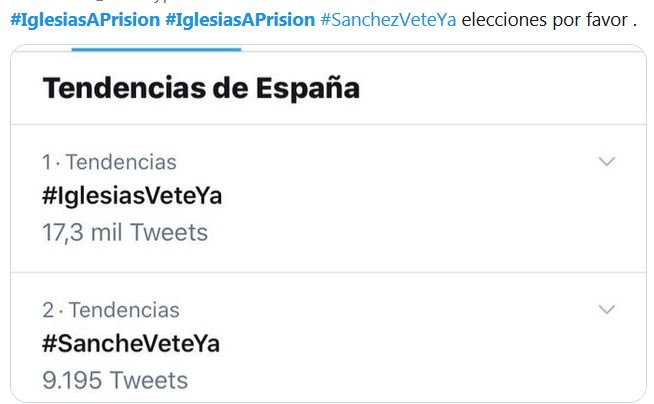Click the period ending the tweet text
654x404 pixels.
pyautogui.click(x=635, y=21)
